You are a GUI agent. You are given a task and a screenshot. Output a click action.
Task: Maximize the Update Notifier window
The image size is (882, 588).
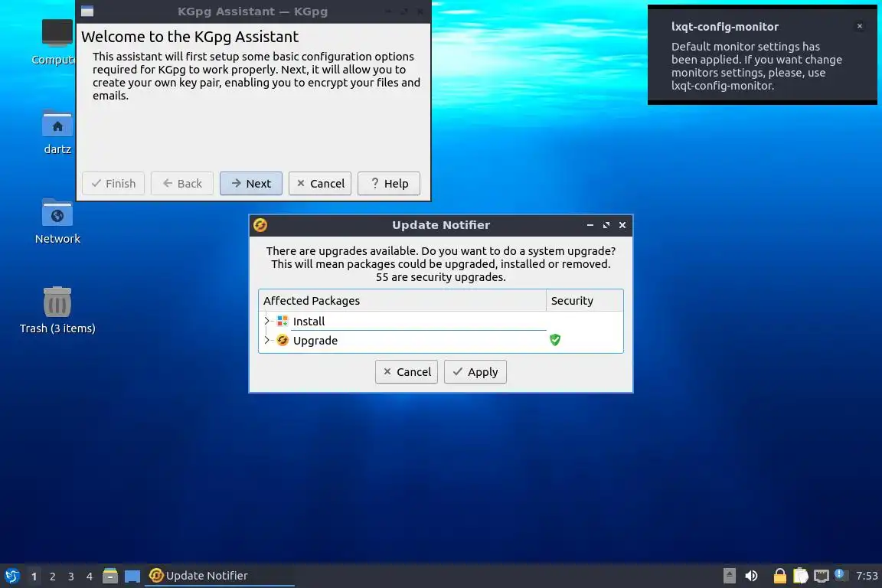coord(606,225)
